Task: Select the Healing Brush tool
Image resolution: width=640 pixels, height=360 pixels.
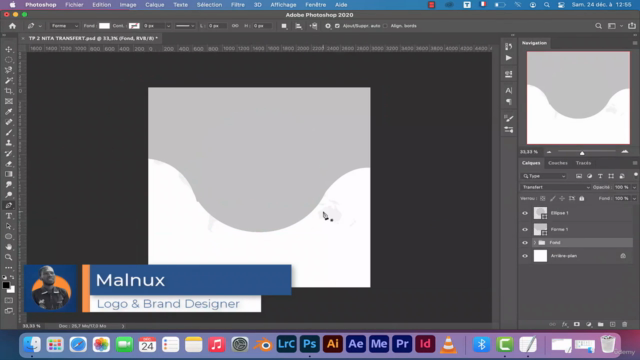Action: click(9, 122)
